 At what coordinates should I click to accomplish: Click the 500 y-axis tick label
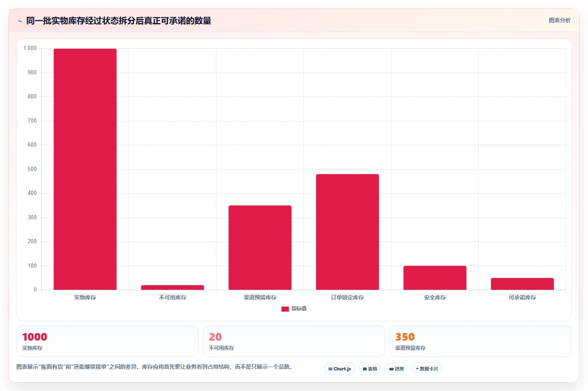32,169
